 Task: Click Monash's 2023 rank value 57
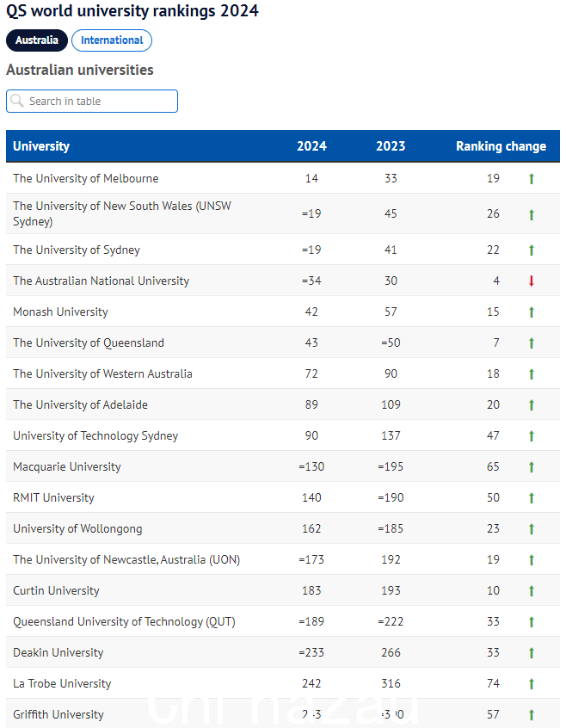pyautogui.click(x=391, y=312)
